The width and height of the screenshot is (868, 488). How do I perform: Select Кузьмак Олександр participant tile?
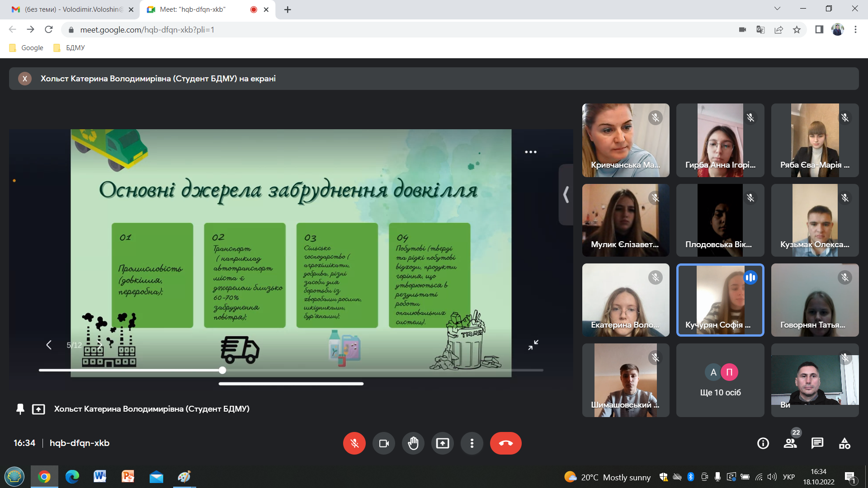pyautogui.click(x=815, y=220)
